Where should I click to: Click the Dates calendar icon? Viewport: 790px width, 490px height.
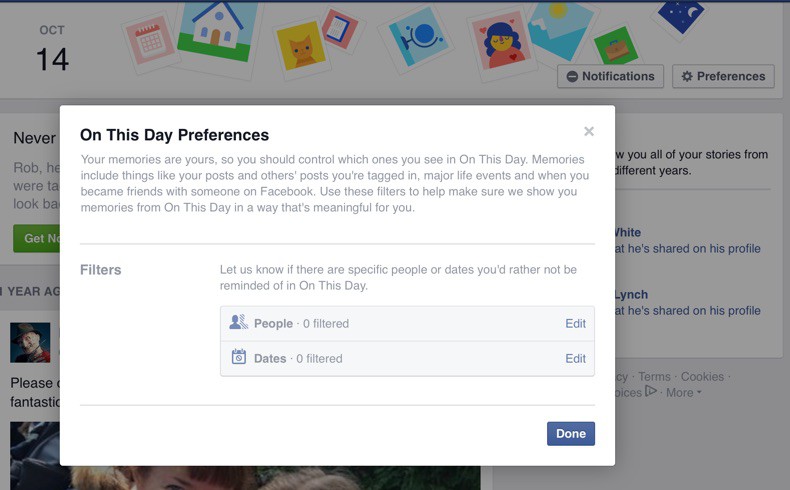[238, 358]
